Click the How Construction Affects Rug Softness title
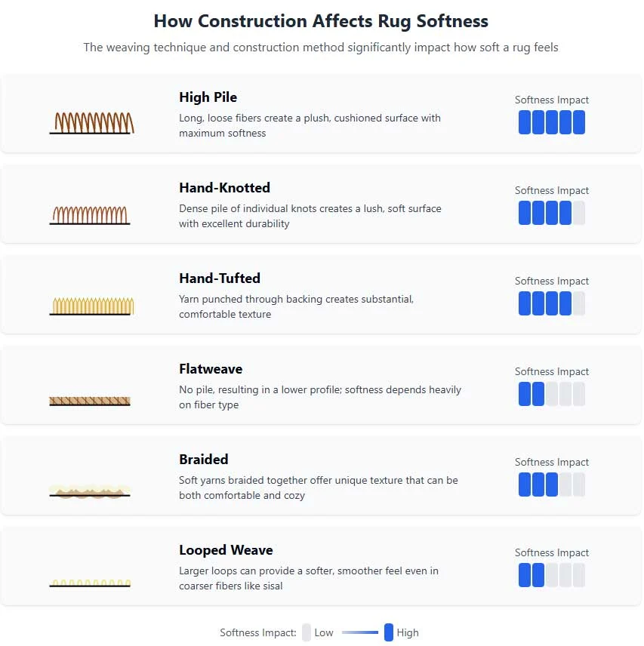The height and width of the screenshot is (646, 644). pos(321,21)
